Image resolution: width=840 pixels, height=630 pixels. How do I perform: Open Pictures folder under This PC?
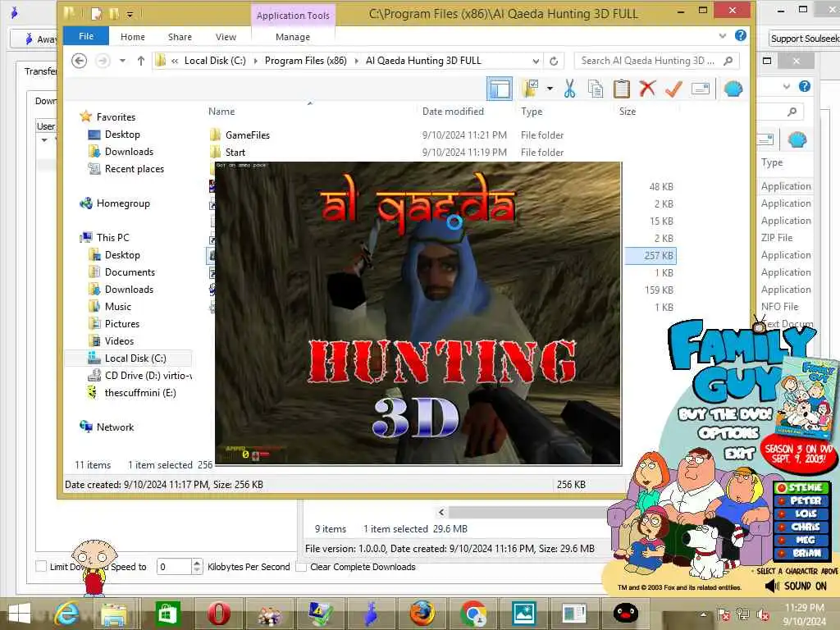pos(122,323)
